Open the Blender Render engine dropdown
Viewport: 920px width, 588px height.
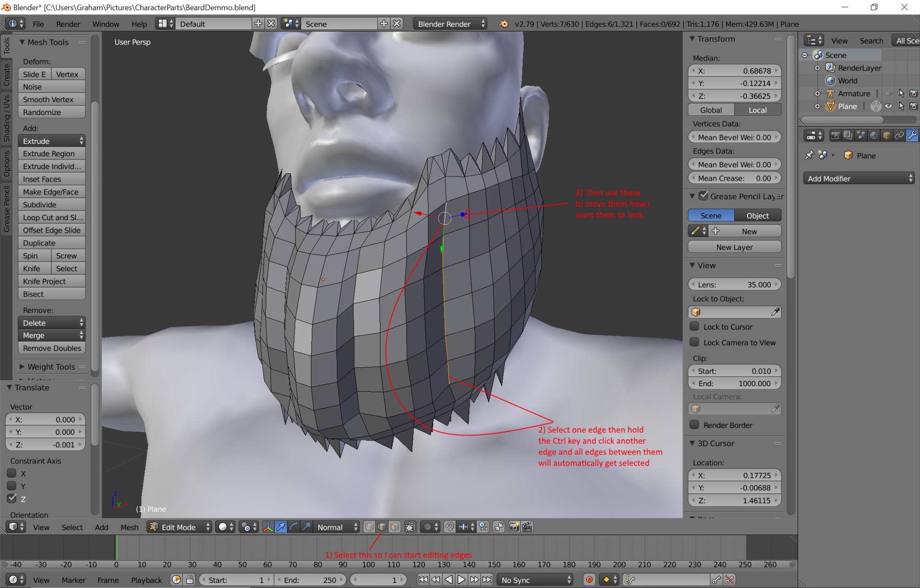pos(450,24)
